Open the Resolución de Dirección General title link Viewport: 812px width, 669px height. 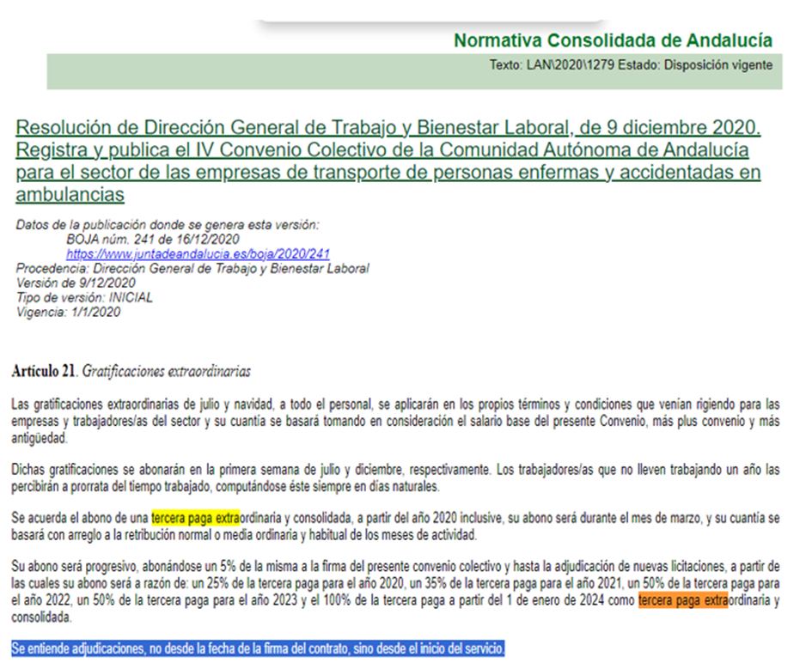(388, 129)
